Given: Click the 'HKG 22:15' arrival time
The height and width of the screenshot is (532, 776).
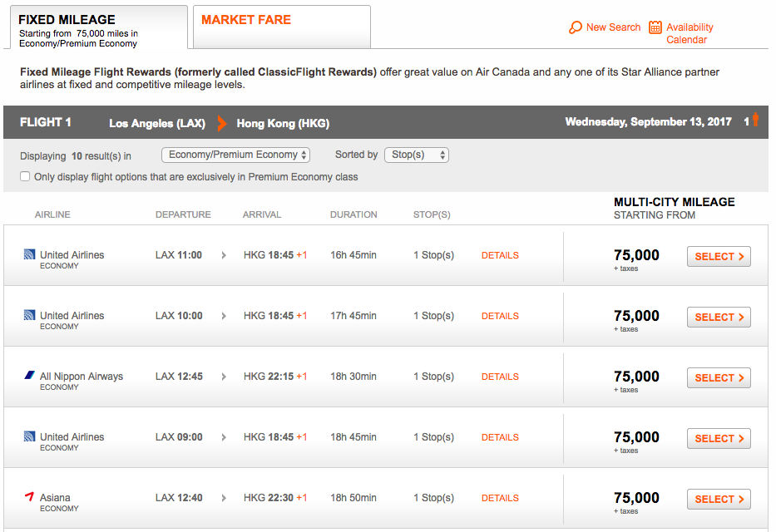Looking at the screenshot, I should pos(269,377).
